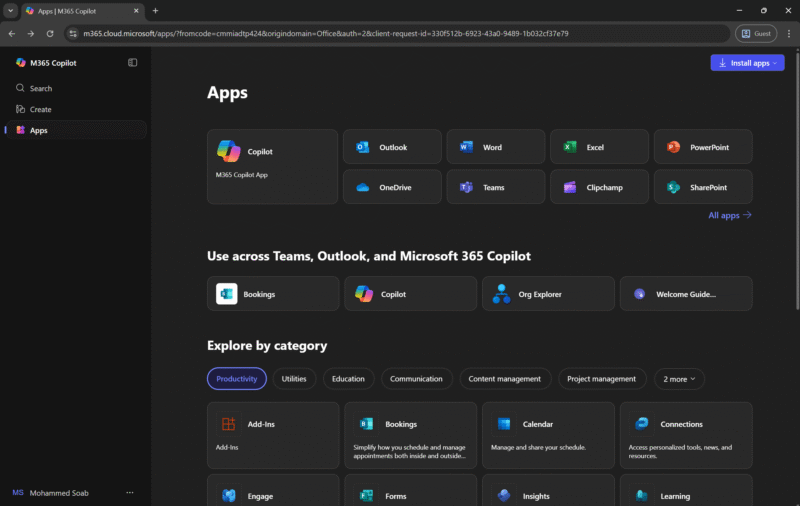
Task: Select the Productivity category filter
Action: (237, 378)
